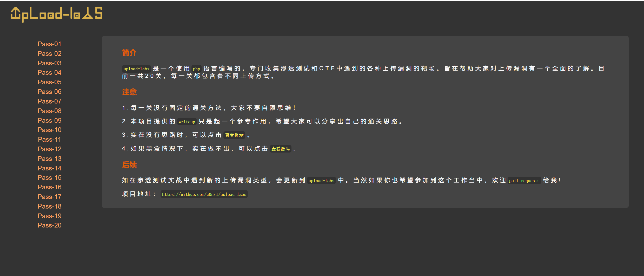Open Pass-16 in the navigation list
644x276 pixels.
tap(49, 187)
